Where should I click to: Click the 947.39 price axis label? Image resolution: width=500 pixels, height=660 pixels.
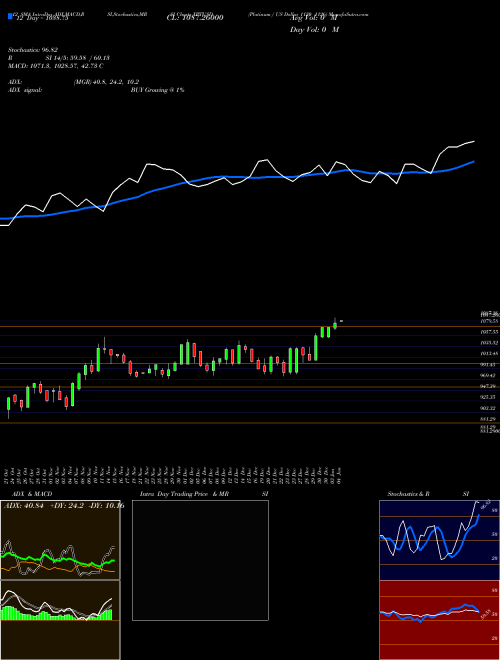(x=489, y=386)
